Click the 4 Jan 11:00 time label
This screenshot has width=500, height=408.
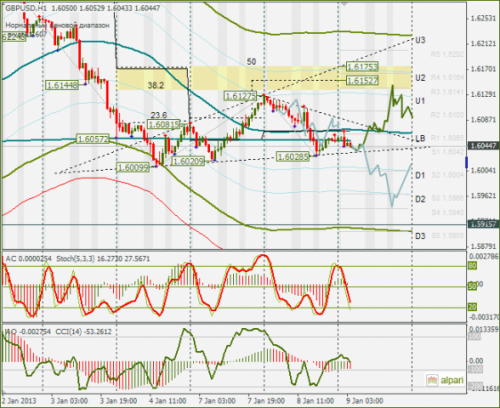(168, 401)
